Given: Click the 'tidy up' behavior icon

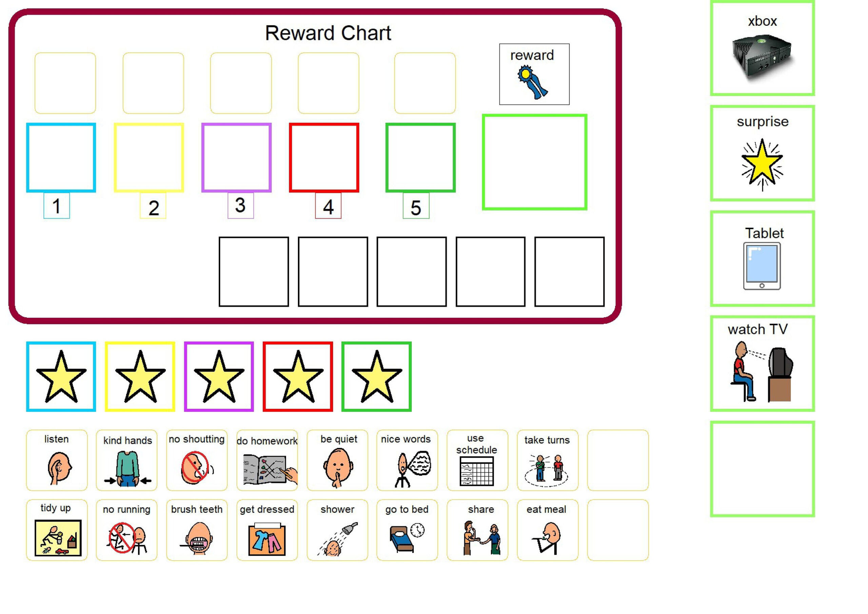Looking at the screenshot, I should coord(55,532).
